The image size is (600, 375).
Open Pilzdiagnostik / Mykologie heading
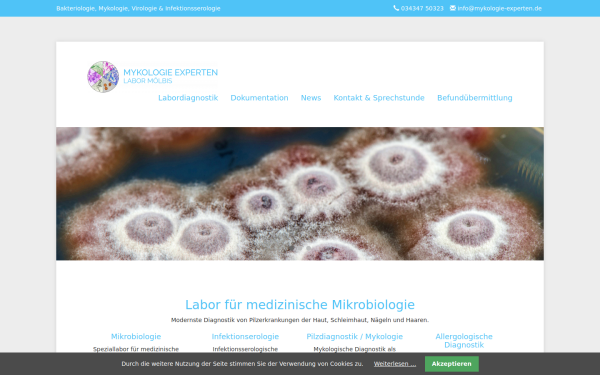[x=354, y=337]
